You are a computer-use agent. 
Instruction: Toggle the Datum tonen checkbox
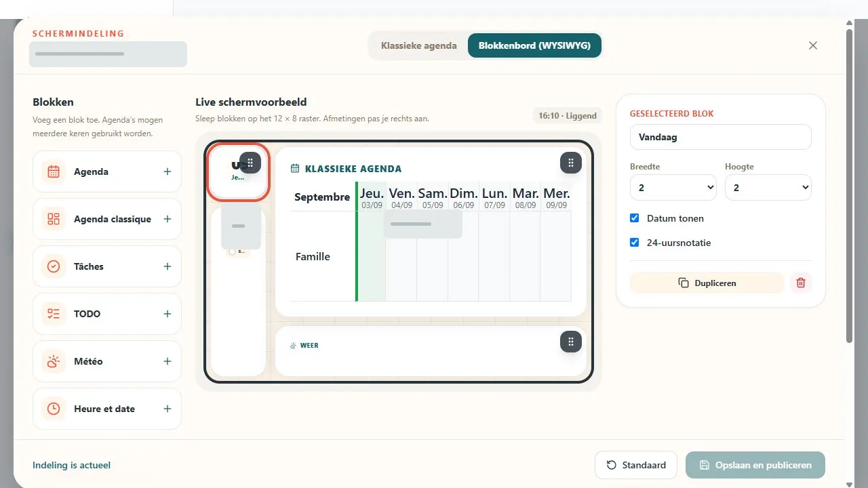point(635,218)
